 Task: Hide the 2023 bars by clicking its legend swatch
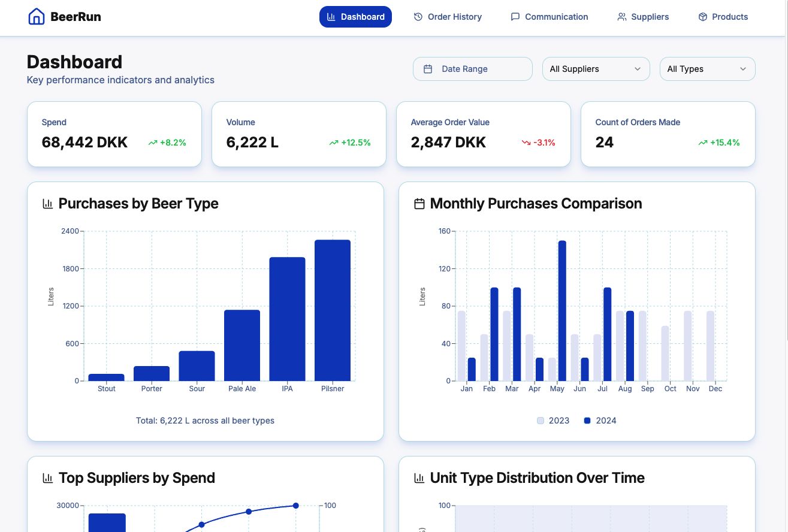[x=539, y=421]
